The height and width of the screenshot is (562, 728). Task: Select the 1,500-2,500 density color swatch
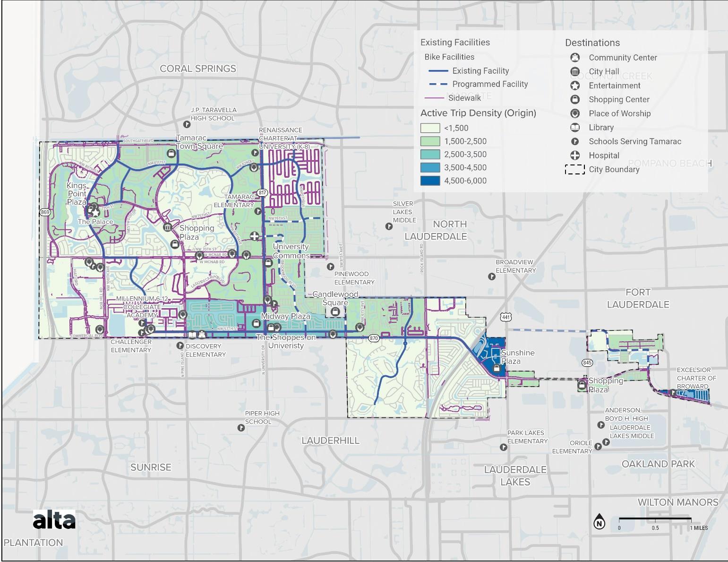[x=430, y=141]
